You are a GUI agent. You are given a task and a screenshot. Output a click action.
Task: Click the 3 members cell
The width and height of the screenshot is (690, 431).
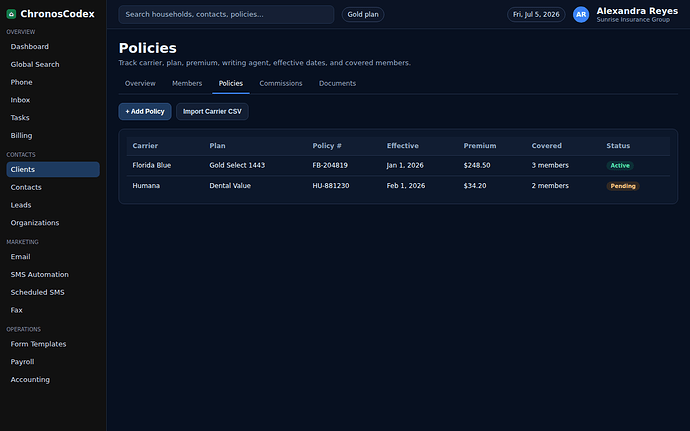coord(550,166)
